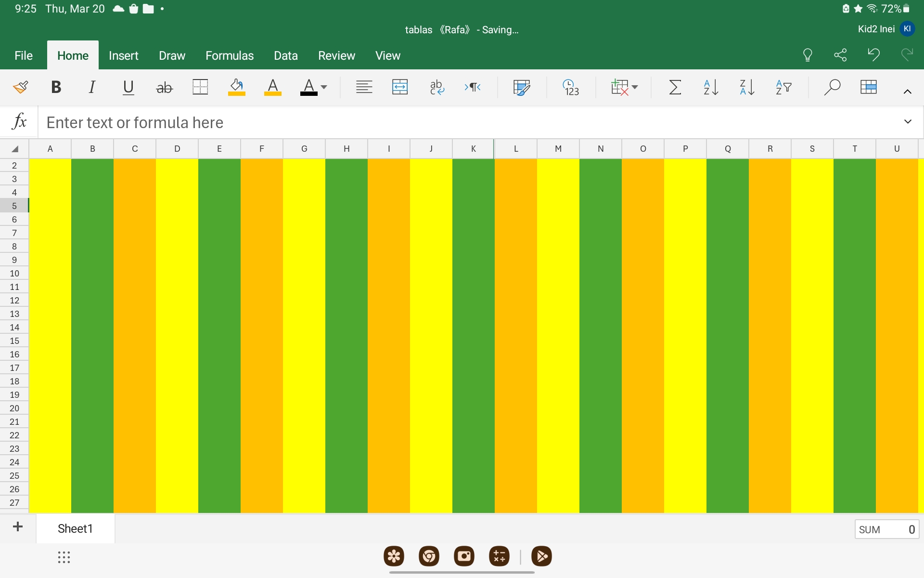Click the yellow fill color tool
Image resolution: width=924 pixels, height=578 pixels.
pyautogui.click(x=236, y=87)
